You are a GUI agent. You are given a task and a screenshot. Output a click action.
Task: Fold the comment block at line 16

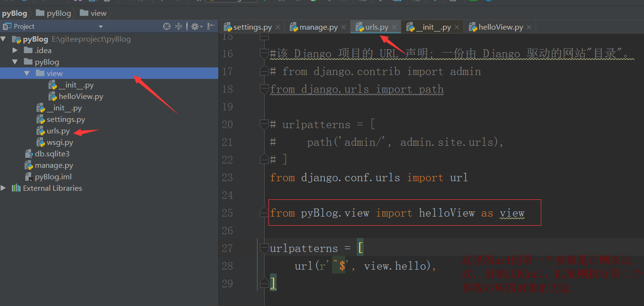[264, 54]
